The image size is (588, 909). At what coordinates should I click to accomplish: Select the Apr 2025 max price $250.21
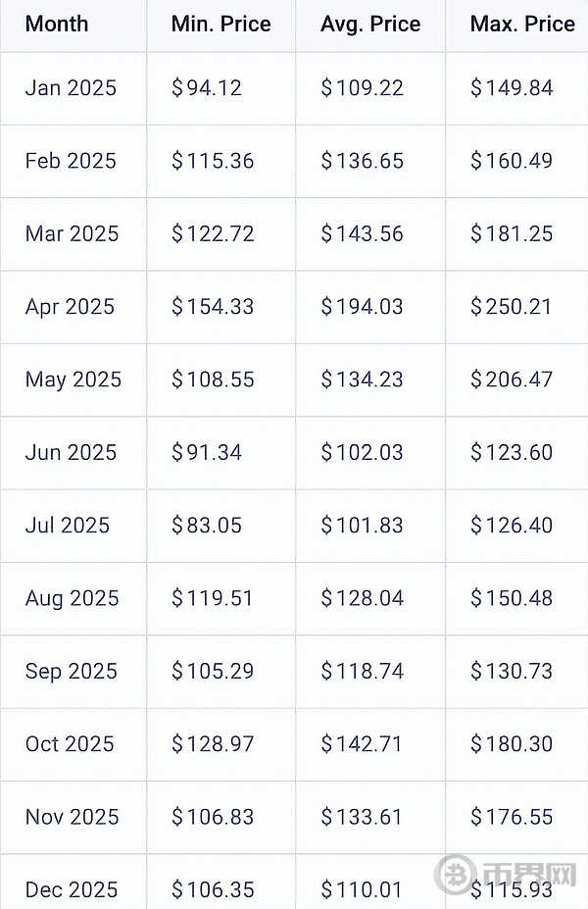click(512, 307)
